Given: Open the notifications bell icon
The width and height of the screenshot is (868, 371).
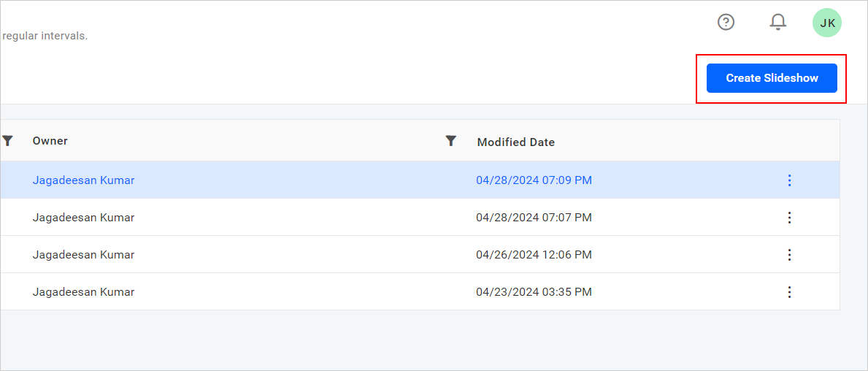Looking at the screenshot, I should [778, 22].
